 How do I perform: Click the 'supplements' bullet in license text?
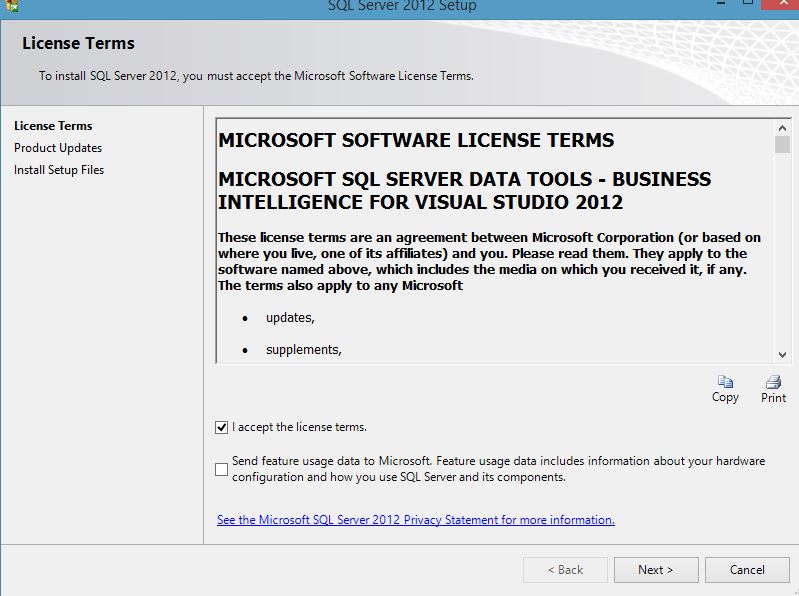coord(303,350)
